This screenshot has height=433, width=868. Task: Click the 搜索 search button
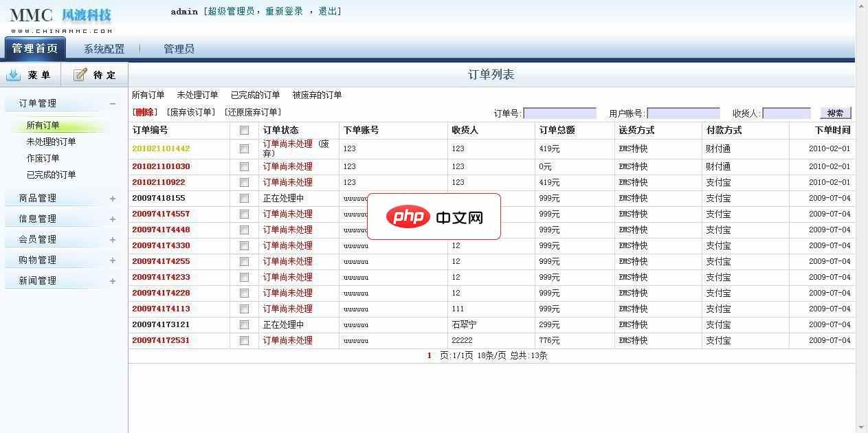coord(835,112)
